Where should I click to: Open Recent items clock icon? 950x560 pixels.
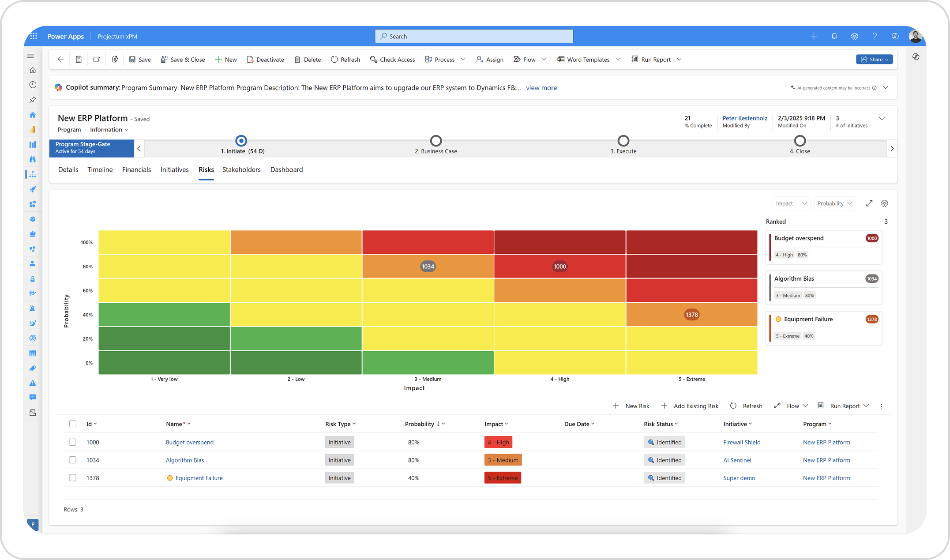(x=33, y=85)
